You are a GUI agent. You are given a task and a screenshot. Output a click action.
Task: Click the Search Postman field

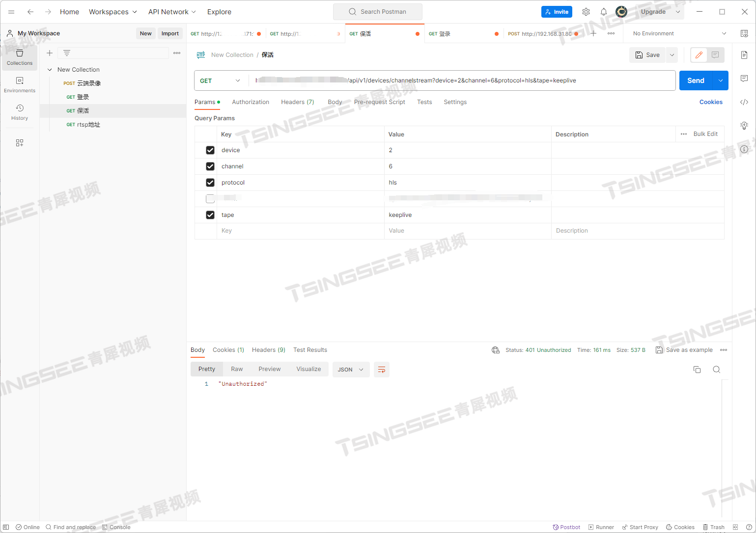point(378,12)
